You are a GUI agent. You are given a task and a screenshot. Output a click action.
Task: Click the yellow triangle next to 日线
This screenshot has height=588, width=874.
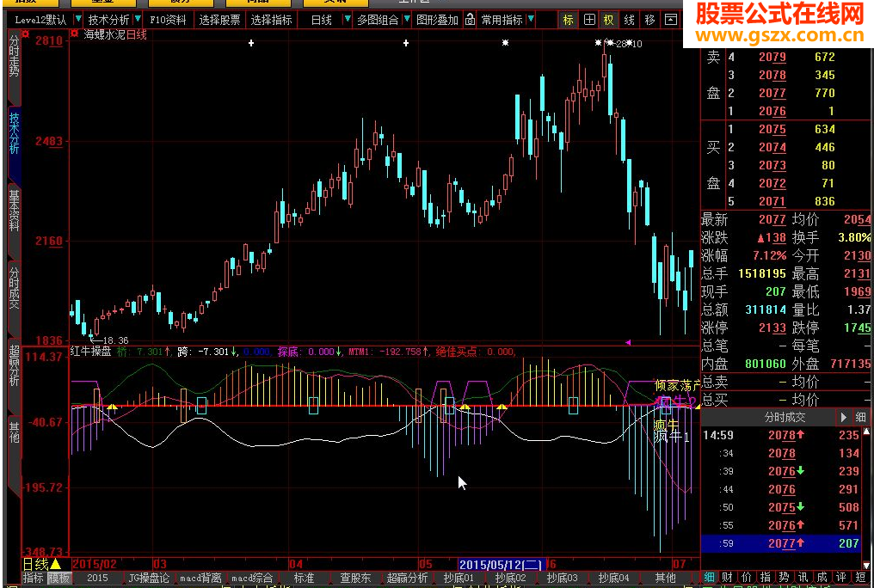[56, 564]
